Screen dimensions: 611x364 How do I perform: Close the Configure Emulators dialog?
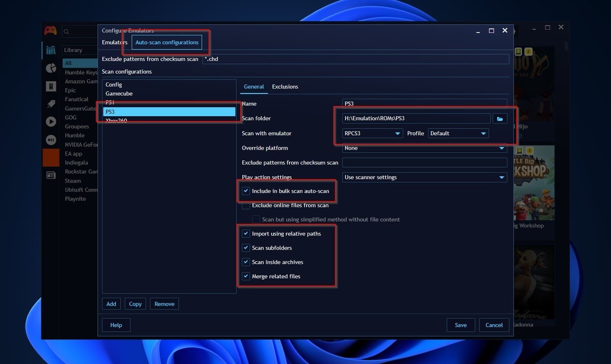(505, 30)
